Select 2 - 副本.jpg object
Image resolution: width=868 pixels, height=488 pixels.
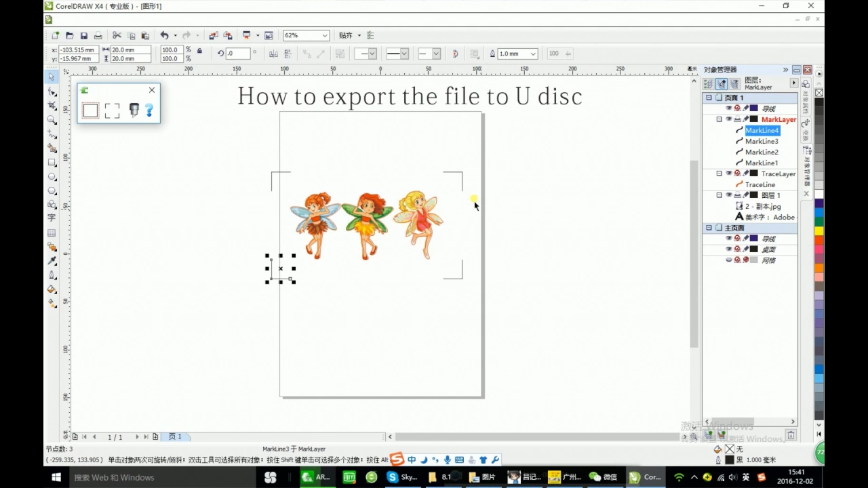click(x=763, y=206)
